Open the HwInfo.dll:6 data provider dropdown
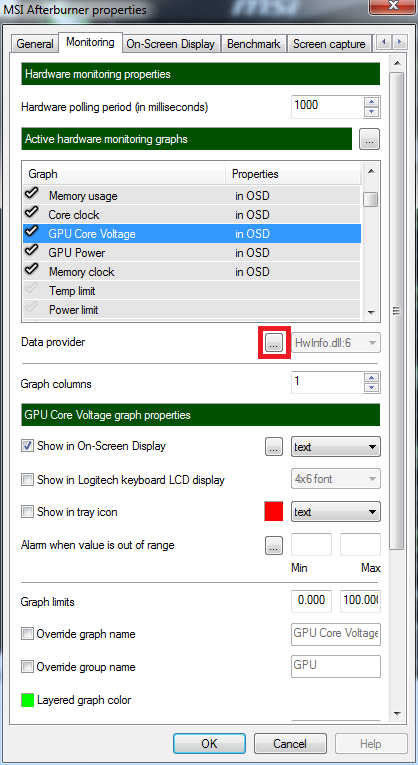Image resolution: width=418 pixels, height=765 pixels. [336, 343]
